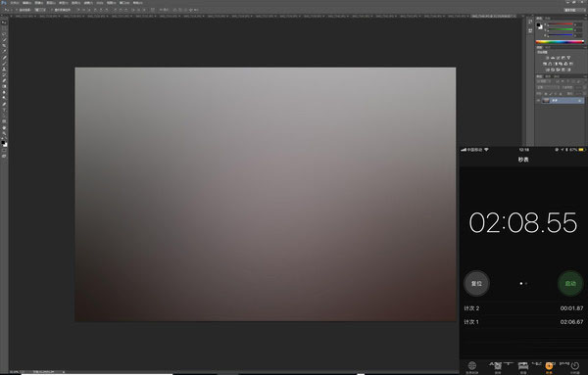
Task: Open the layer blend mode dropdown 正常
Action: [547, 87]
